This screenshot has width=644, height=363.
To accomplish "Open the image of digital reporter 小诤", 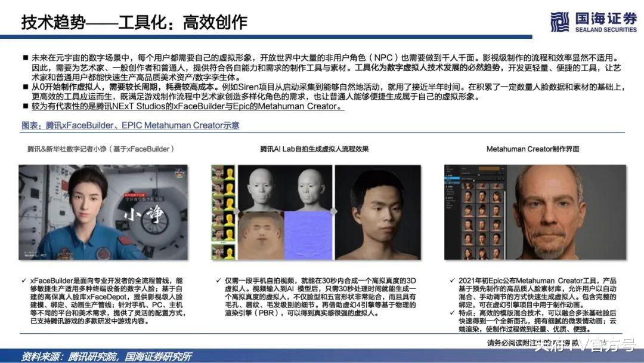I will click(103, 212).
